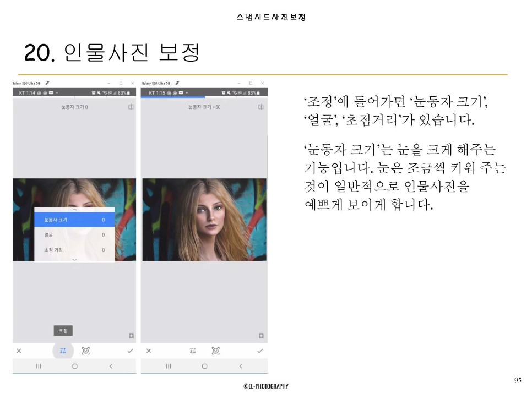This screenshot has width=532, height=399.
Task: Maximize the left Galaxy S20 Ultra window
Action: [121, 83]
